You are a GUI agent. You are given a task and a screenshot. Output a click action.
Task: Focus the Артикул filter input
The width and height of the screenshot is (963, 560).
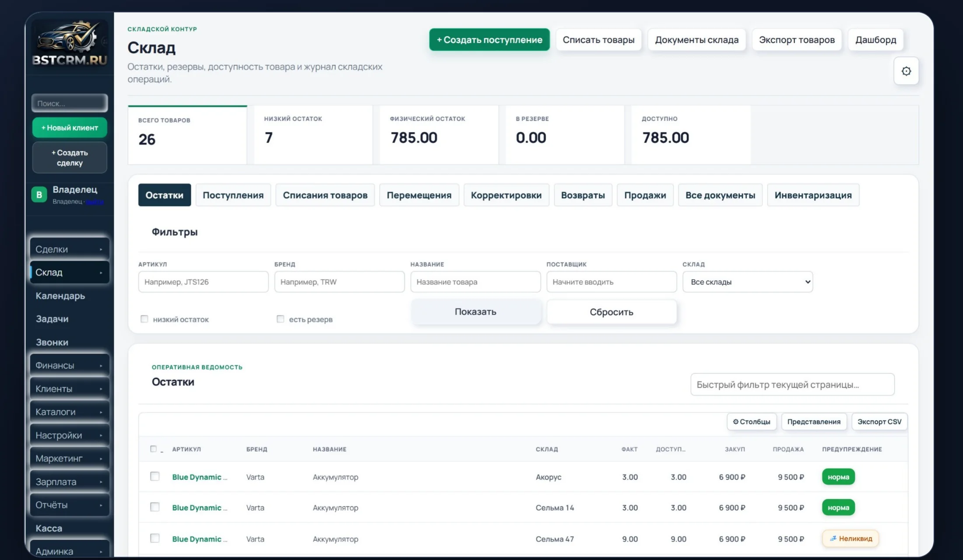click(204, 282)
